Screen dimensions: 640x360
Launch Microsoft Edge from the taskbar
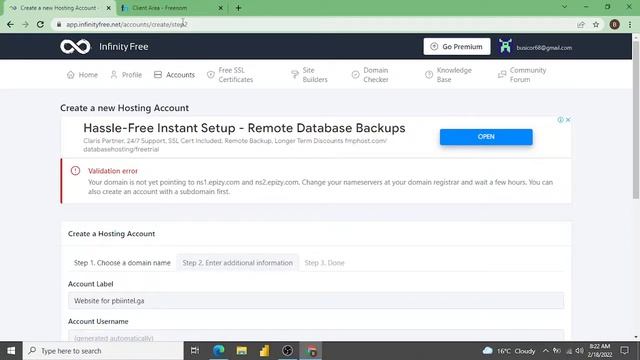(x=218, y=351)
